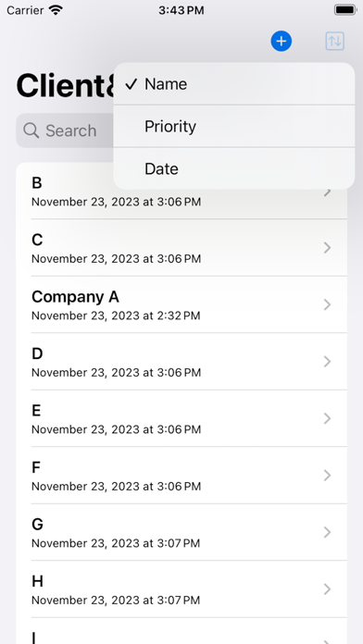Open the Company A client entry

(181, 304)
